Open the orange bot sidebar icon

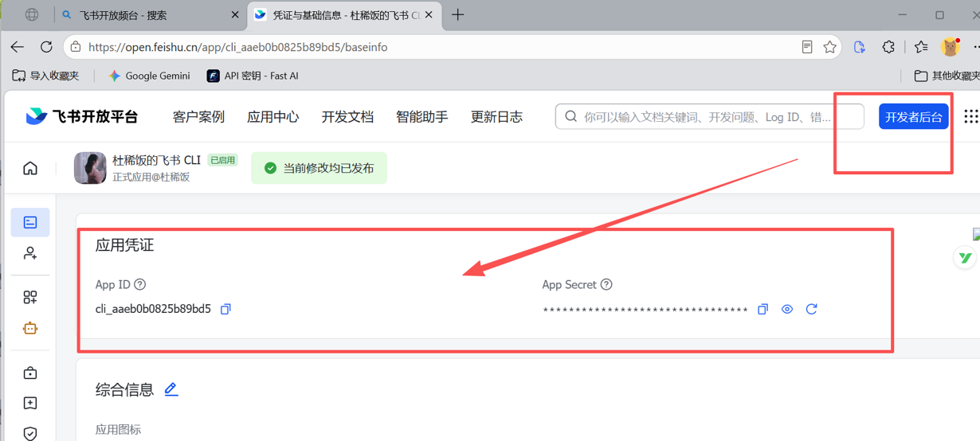click(30, 328)
